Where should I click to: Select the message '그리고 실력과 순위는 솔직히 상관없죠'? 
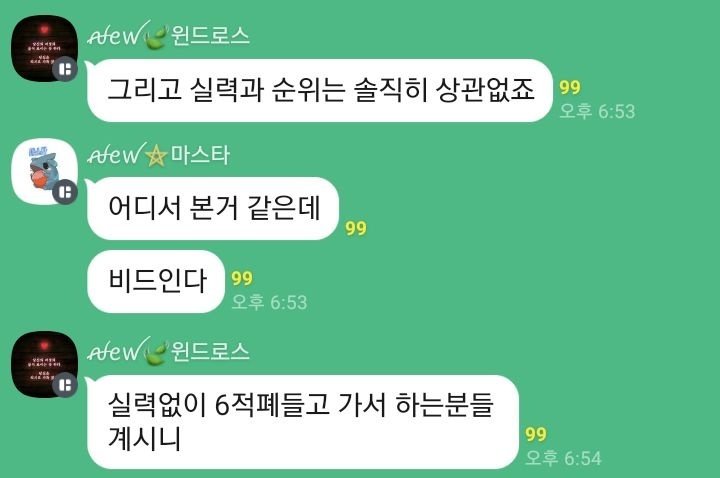pyautogui.click(x=320, y=90)
